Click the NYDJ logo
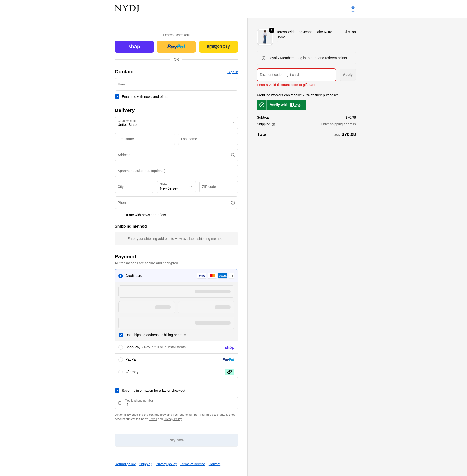The image size is (467, 476). (x=127, y=9)
